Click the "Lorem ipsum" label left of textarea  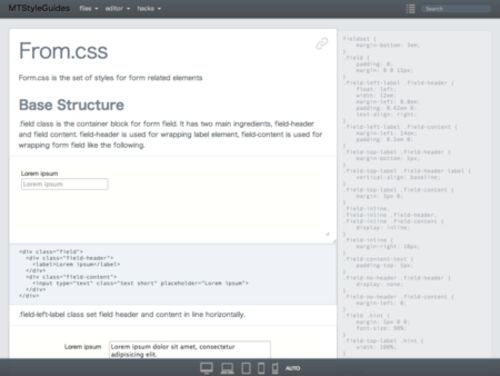tap(83, 347)
